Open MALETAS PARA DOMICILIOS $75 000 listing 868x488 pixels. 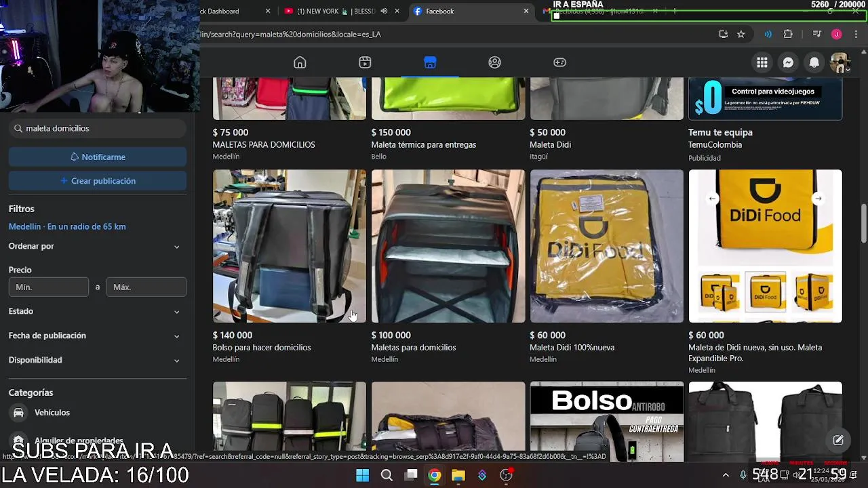(x=264, y=144)
